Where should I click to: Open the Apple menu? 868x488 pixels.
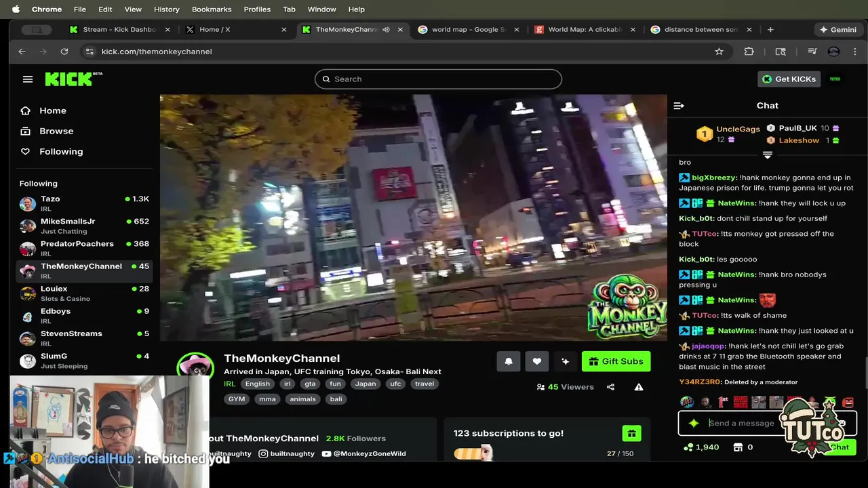pyautogui.click(x=16, y=9)
